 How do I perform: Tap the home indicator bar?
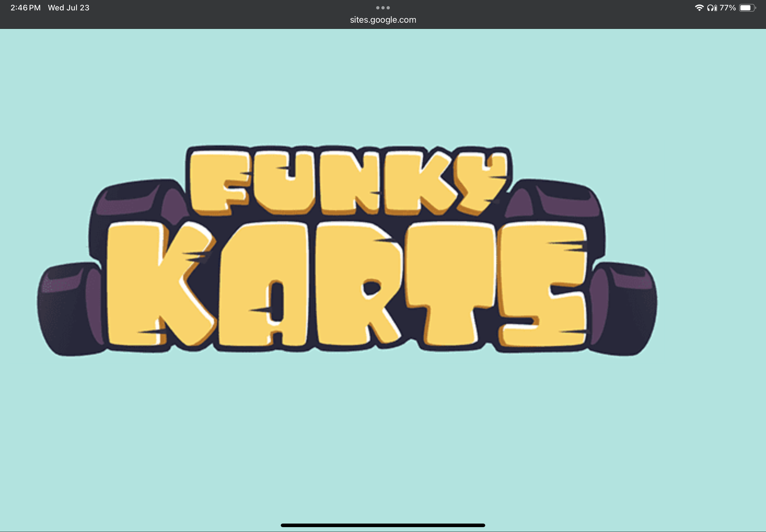(383, 525)
